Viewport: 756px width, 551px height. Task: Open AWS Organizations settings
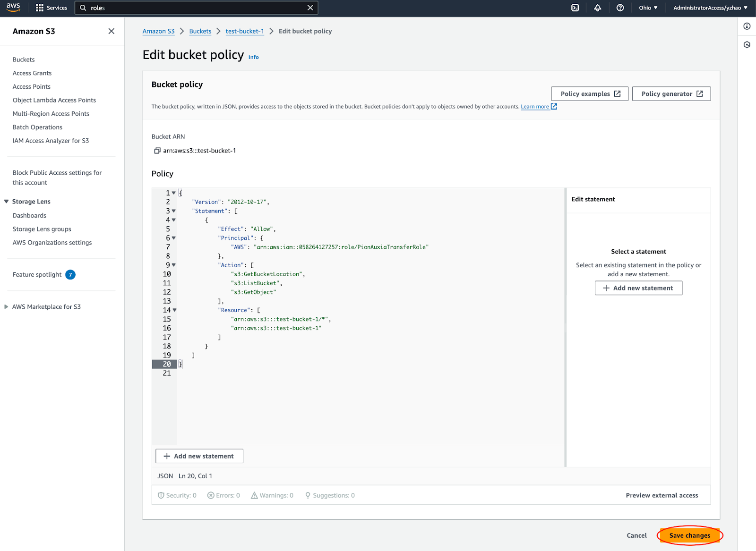point(52,243)
